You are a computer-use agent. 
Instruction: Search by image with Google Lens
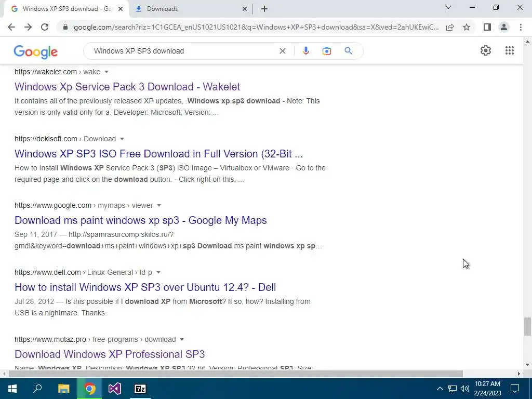click(x=326, y=51)
